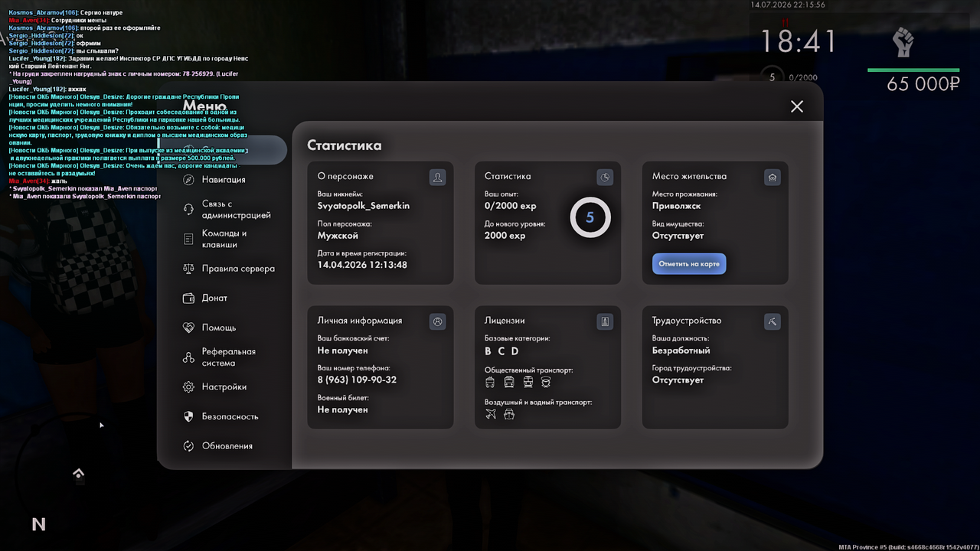Click the 2000 exp until new level value

tap(505, 236)
